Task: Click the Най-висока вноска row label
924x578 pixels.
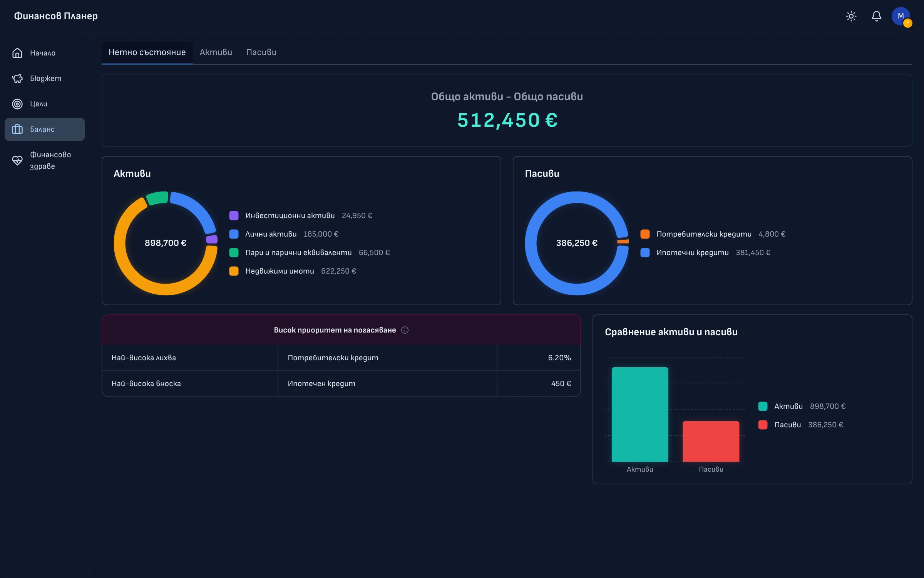Action: pos(146,383)
